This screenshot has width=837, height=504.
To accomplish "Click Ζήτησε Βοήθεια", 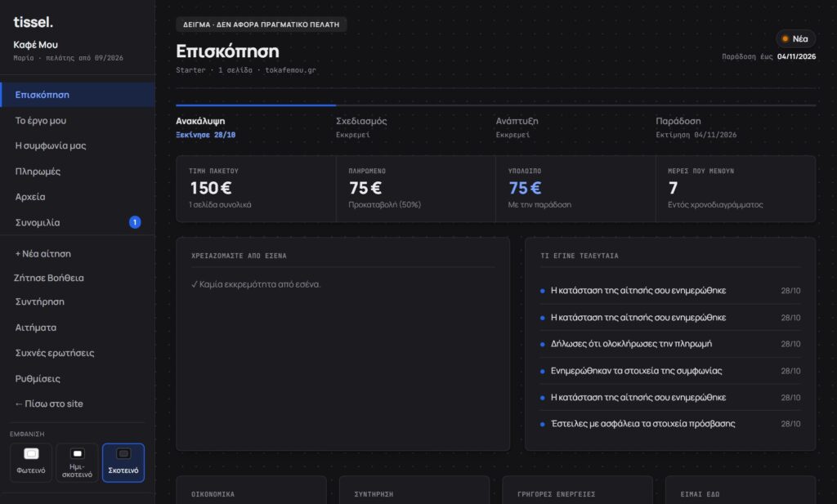I will click(48, 278).
